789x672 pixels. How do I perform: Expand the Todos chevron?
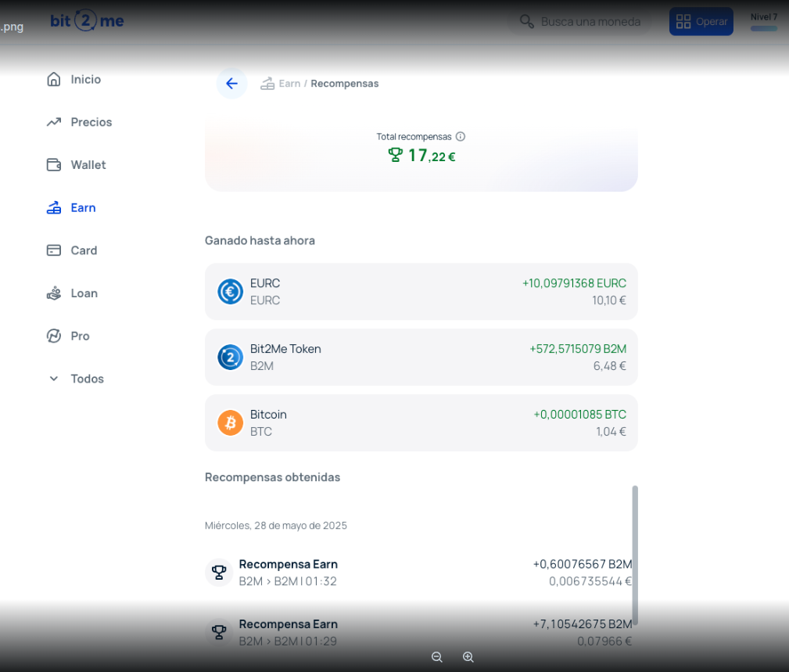(54, 379)
